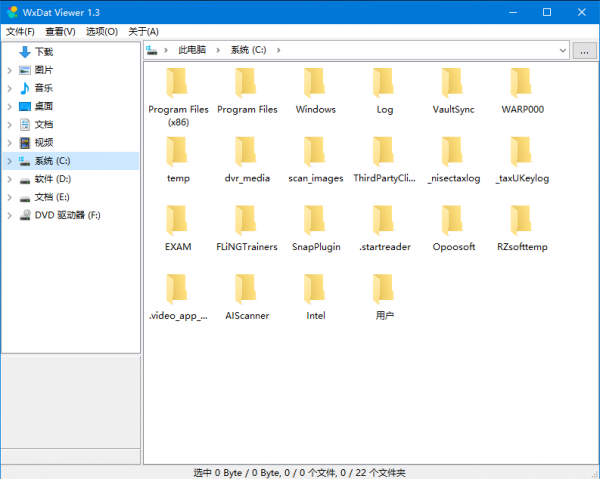Select 软件 (D:) drive in sidebar
This screenshot has height=479, width=600.
[x=53, y=179]
